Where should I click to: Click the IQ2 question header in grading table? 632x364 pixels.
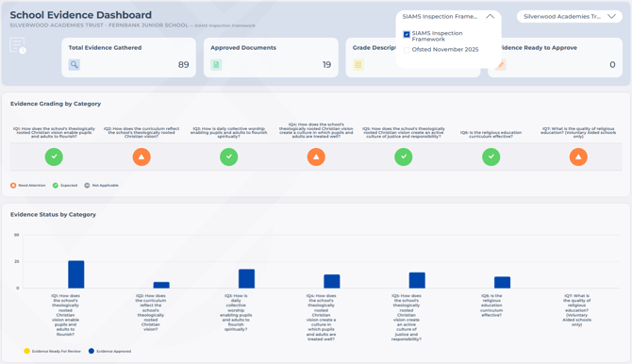[x=141, y=133]
